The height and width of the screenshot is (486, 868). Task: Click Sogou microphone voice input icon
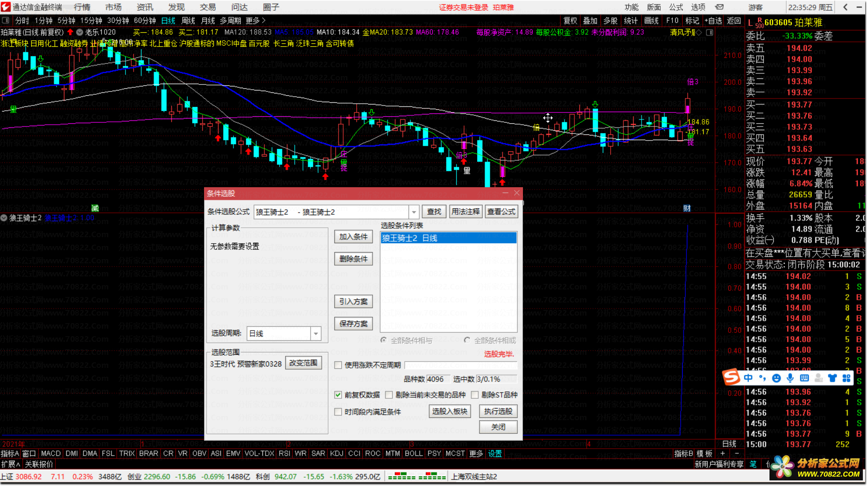(790, 378)
